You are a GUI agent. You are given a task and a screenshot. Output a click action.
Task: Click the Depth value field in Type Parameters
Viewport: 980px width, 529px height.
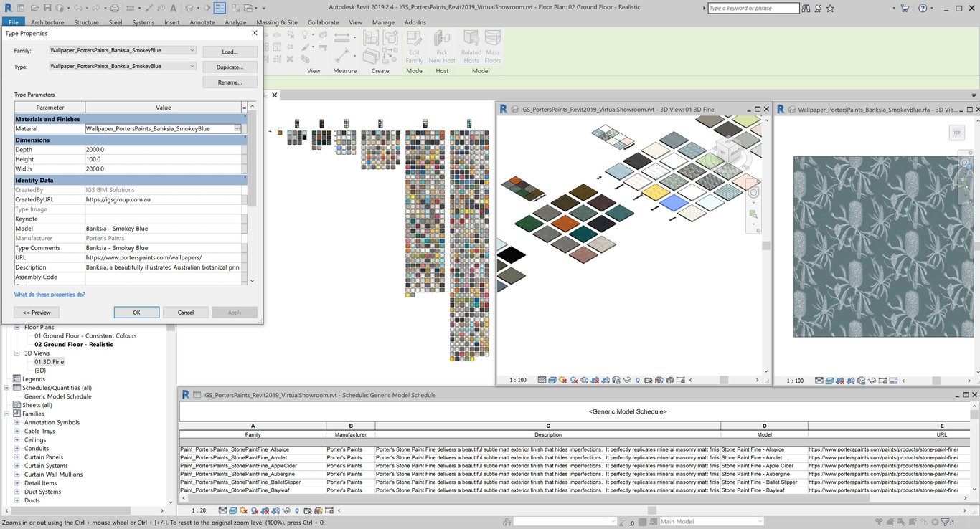[161, 149]
